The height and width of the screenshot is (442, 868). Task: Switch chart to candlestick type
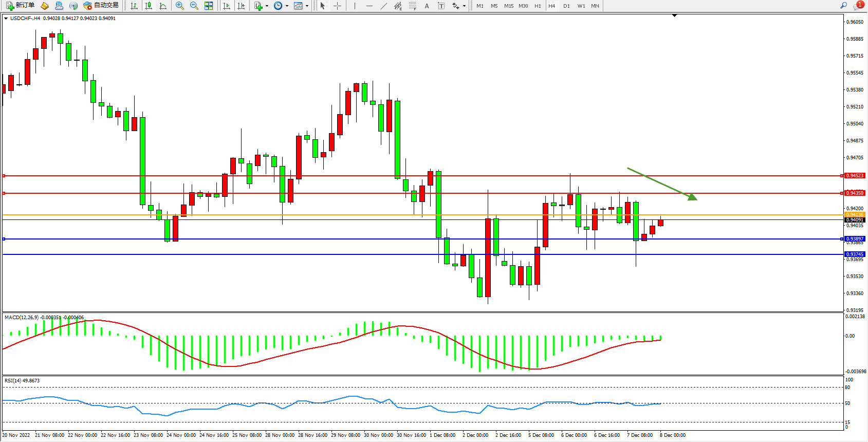click(x=149, y=6)
